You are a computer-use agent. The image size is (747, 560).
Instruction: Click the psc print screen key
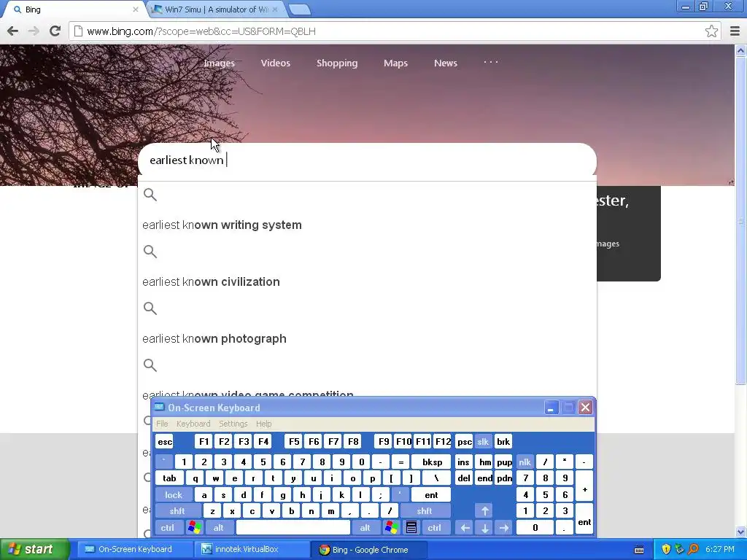[464, 442]
